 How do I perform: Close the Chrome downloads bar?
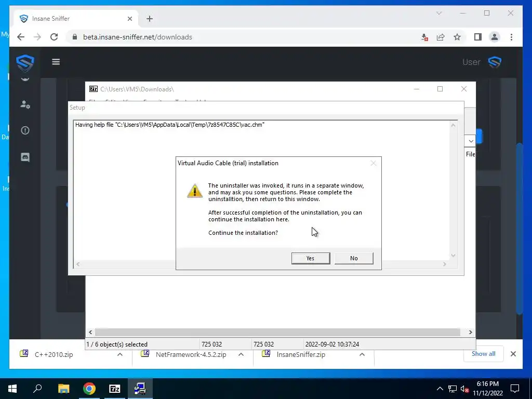click(x=513, y=354)
